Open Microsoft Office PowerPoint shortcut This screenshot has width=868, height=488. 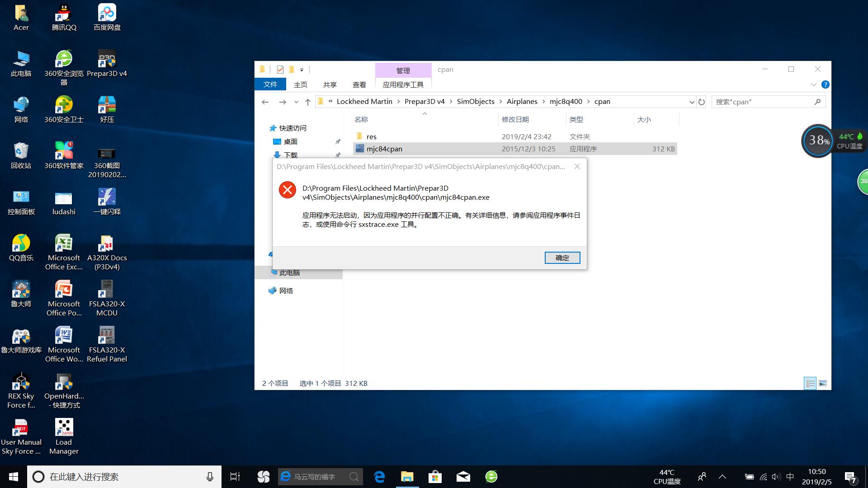[64, 299]
